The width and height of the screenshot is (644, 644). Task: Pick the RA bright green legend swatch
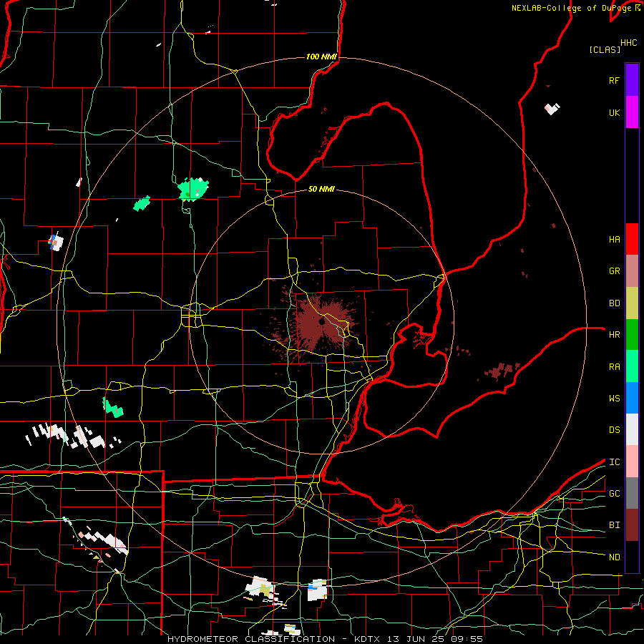pos(632,366)
